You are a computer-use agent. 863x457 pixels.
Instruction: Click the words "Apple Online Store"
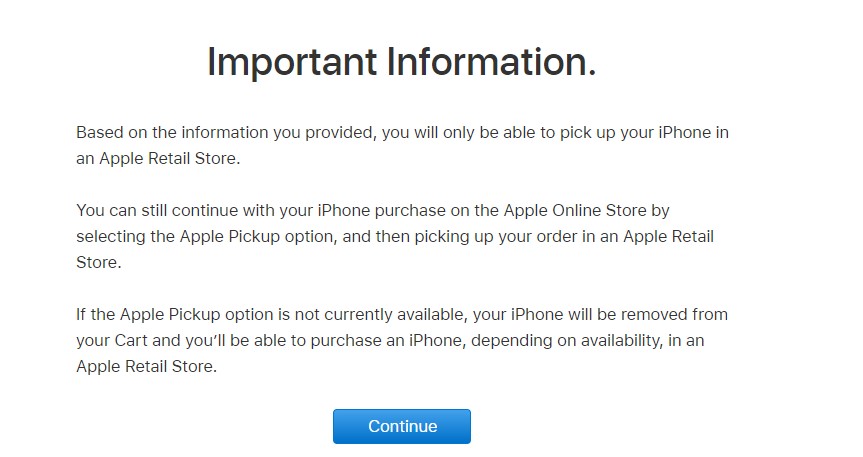coord(575,210)
